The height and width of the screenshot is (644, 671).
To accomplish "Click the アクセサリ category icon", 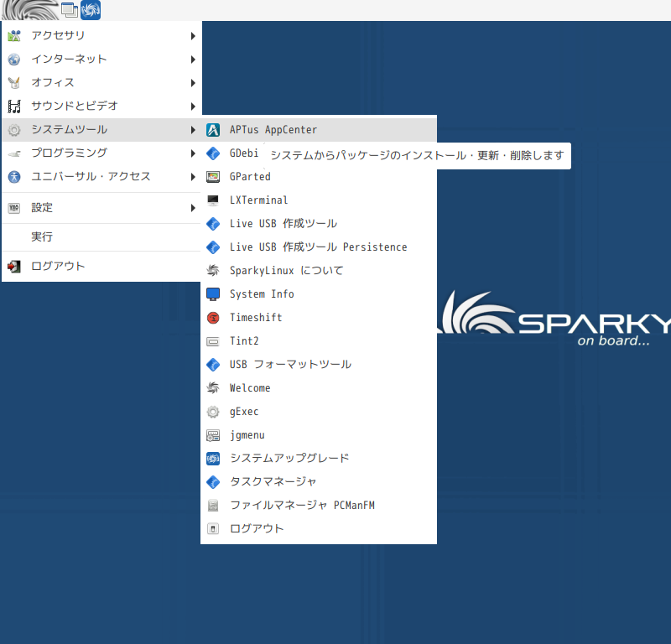I will pyautogui.click(x=14, y=35).
